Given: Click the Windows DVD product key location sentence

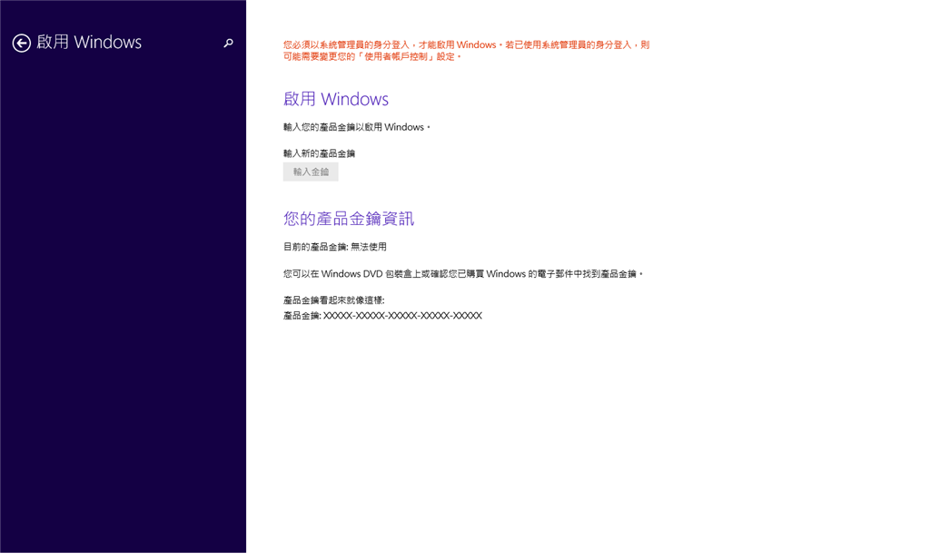Looking at the screenshot, I should [x=463, y=274].
